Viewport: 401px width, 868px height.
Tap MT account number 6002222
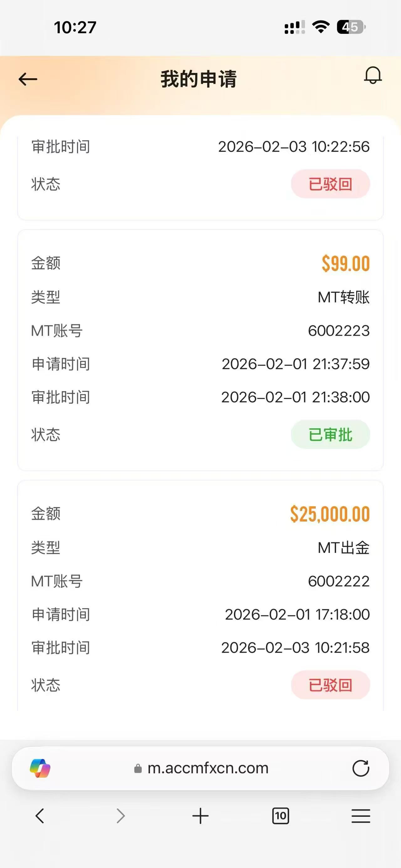click(339, 581)
